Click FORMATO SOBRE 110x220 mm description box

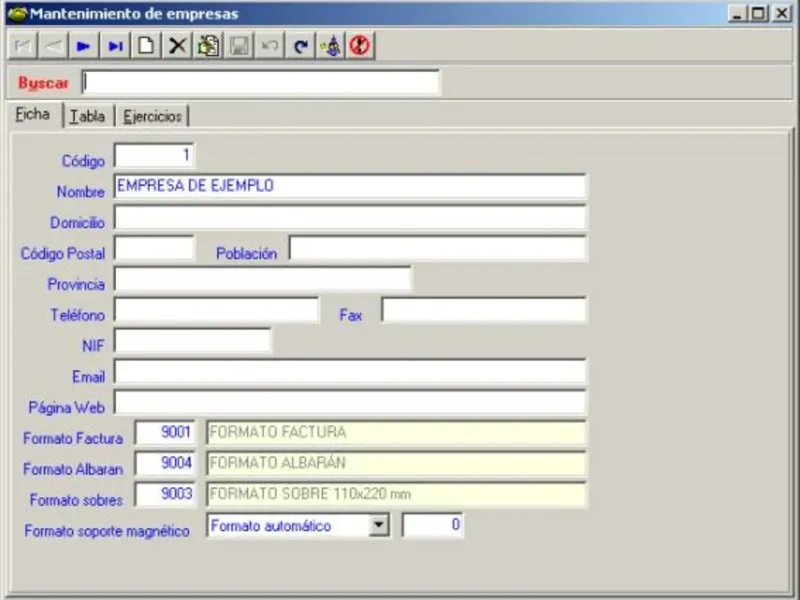396,494
